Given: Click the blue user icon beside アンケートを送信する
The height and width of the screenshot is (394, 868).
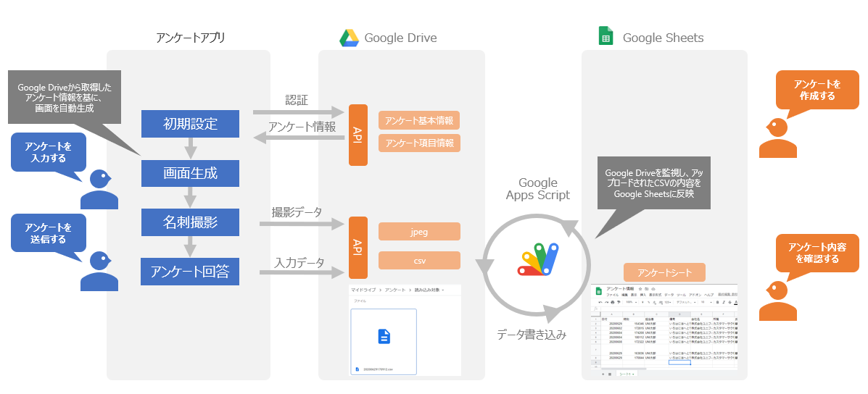Looking at the screenshot, I should point(99,271).
